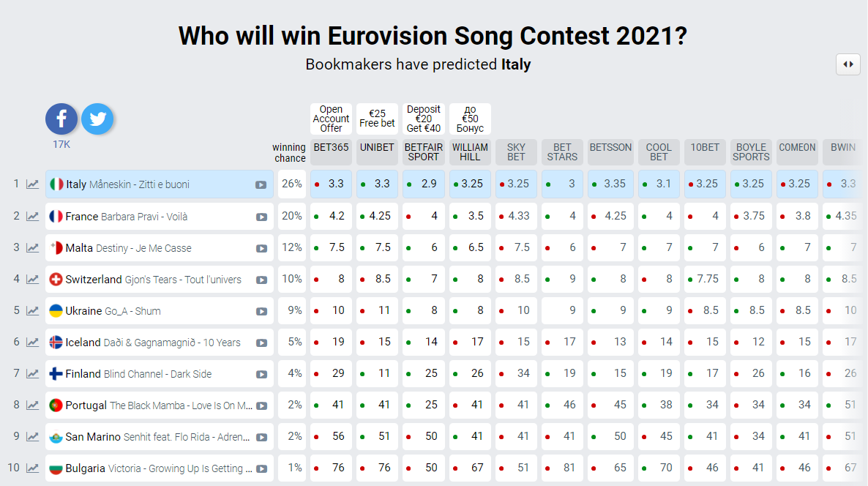Screen dimensions: 868x486
Task: Share odds on Twitter
Action: pos(97,119)
